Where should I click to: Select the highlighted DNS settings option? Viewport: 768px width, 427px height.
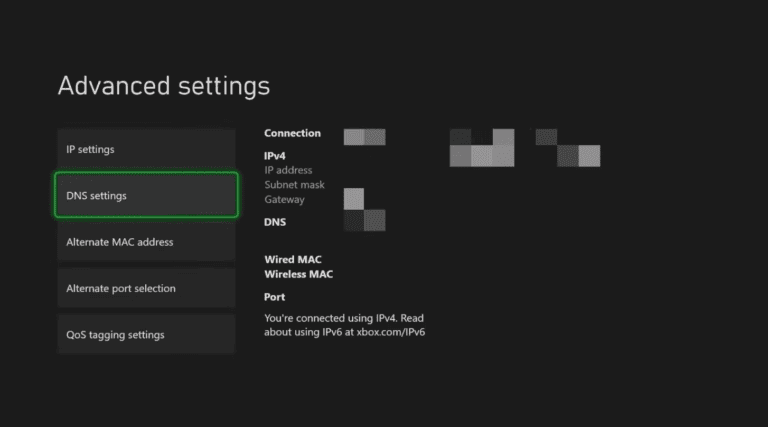coord(145,196)
